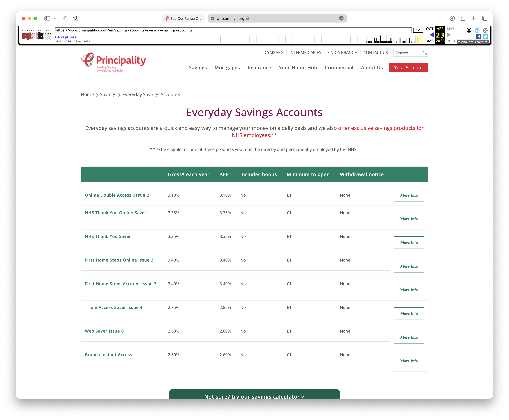Open the savings calculator banner
This screenshot has width=509, height=420.
pos(254,394)
